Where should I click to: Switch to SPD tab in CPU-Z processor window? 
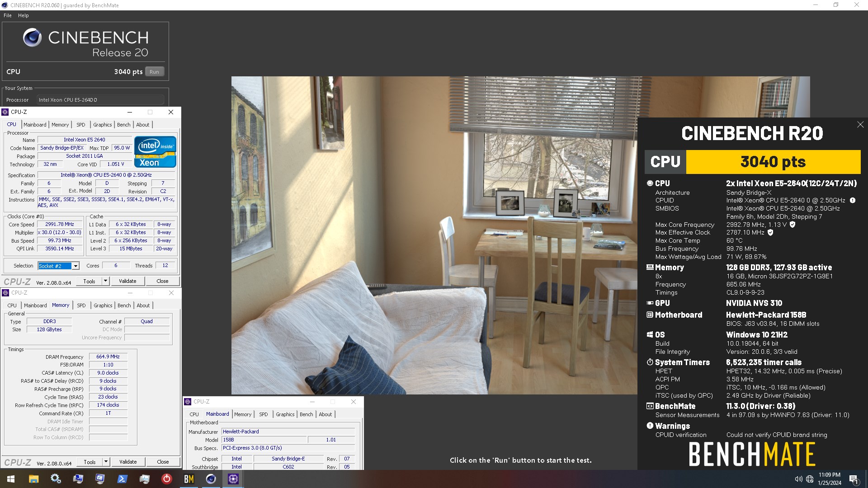[x=81, y=125]
